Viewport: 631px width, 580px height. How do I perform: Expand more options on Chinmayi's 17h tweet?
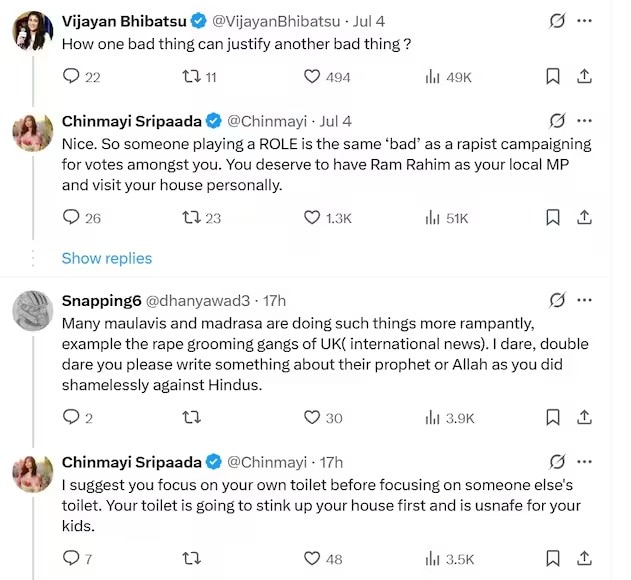(x=584, y=462)
